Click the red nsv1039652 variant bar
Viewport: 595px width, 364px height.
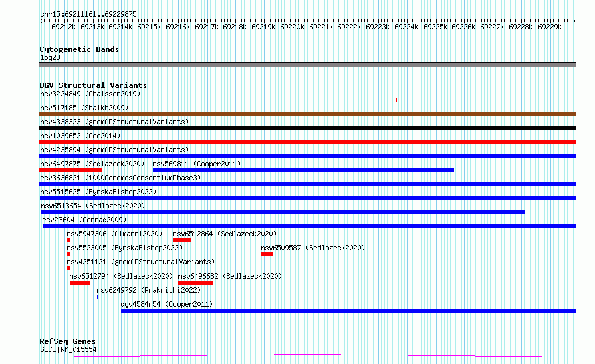(308, 142)
